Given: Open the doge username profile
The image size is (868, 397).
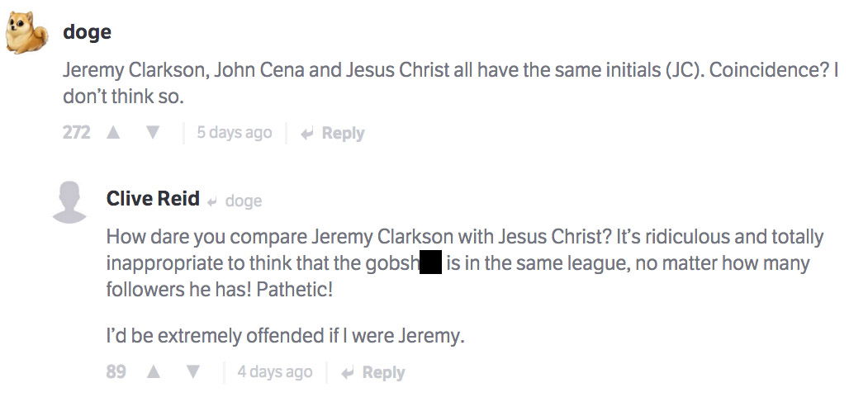Looking at the screenshot, I should [87, 32].
